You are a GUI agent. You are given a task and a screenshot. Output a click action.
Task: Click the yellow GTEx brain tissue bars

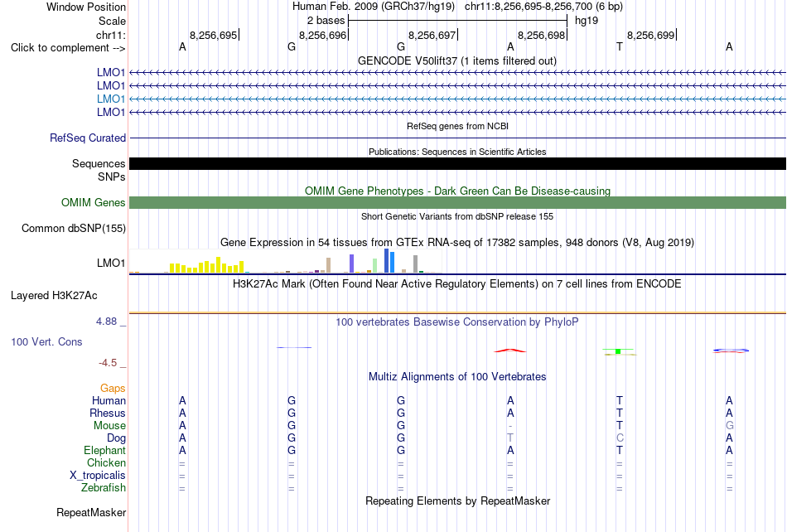[x=207, y=266]
